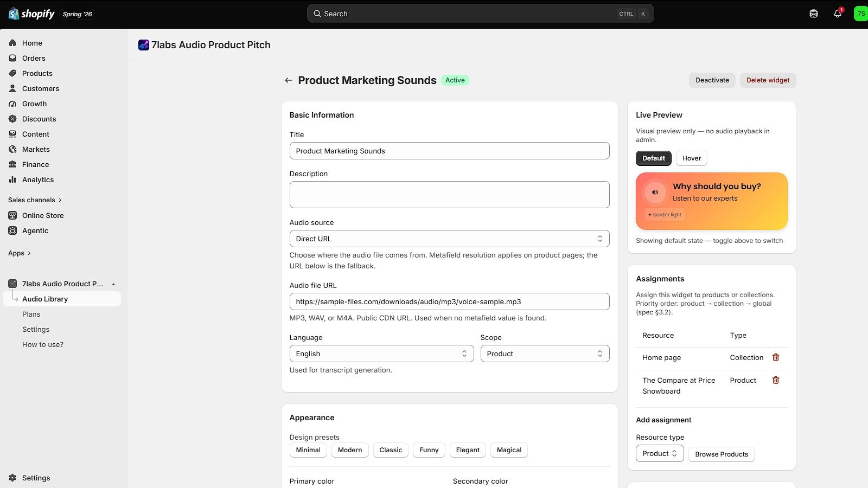The width and height of the screenshot is (868, 488).
Task: Click the Finance bank icon
Action: click(x=12, y=164)
